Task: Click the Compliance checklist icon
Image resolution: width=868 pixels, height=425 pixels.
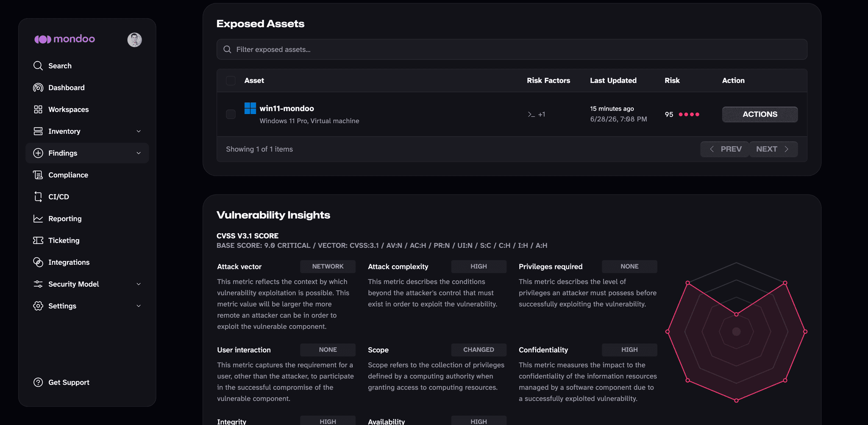Action: (x=38, y=175)
